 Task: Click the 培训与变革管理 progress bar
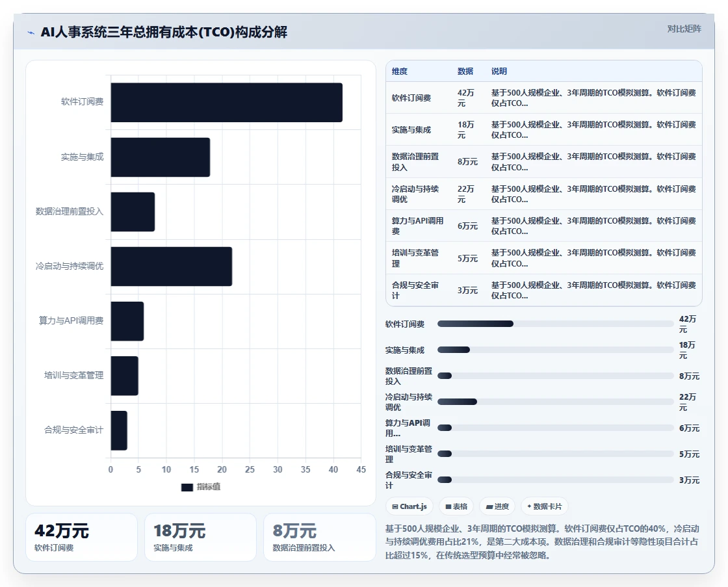pos(555,454)
